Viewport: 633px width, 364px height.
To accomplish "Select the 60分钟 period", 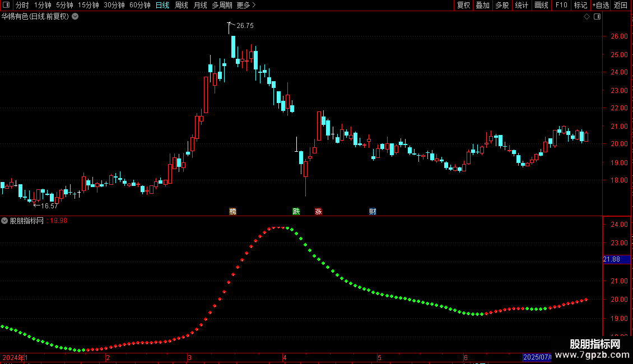I will [x=140, y=5].
